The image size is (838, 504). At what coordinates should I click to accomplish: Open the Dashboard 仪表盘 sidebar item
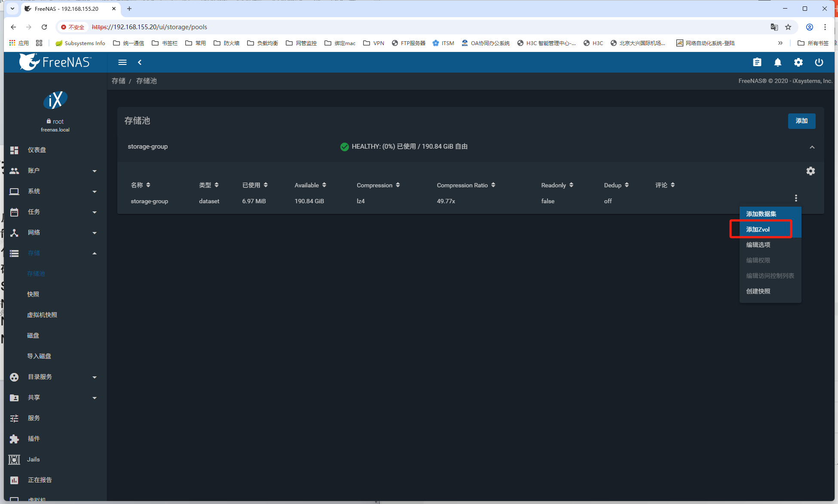click(x=37, y=150)
